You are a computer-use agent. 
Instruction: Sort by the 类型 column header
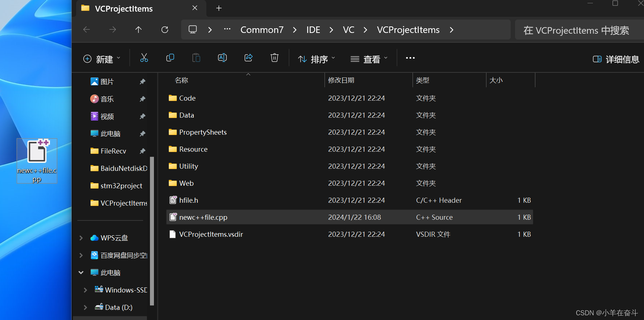(x=449, y=80)
